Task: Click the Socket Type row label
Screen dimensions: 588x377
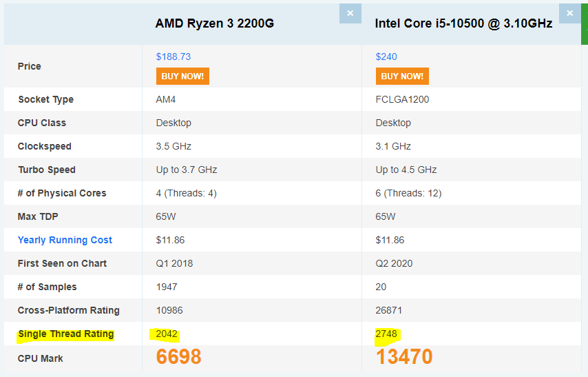Action: 45,99
